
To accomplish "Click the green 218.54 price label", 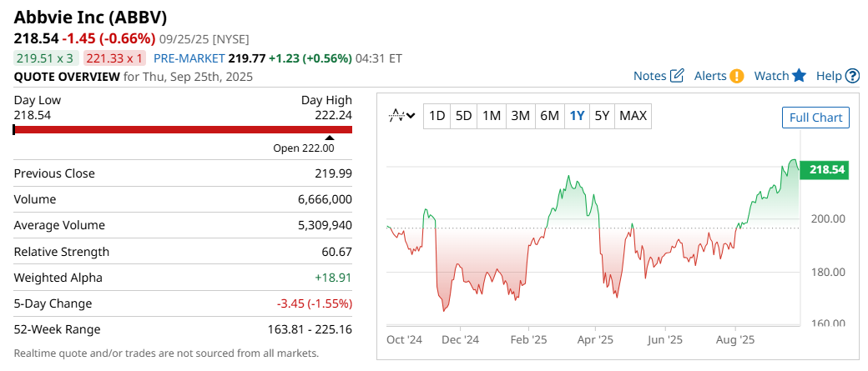I will click(826, 170).
